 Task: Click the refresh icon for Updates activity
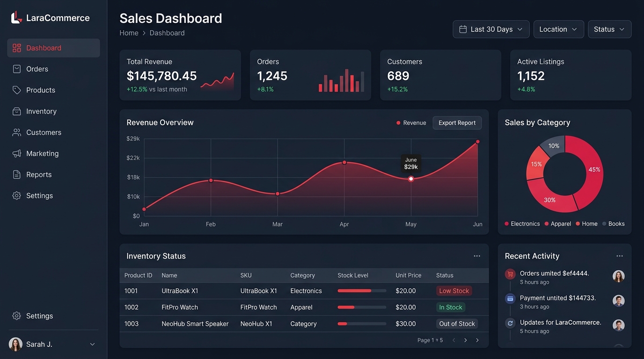[511, 323]
